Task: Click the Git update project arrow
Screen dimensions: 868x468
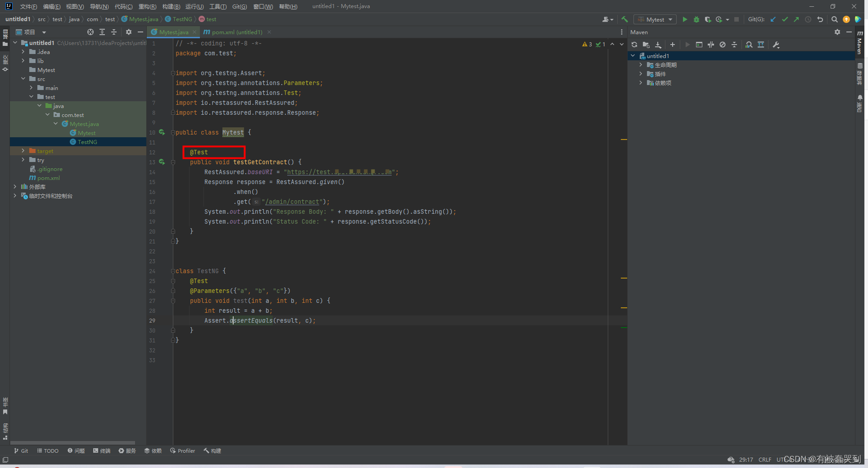Action: point(773,19)
